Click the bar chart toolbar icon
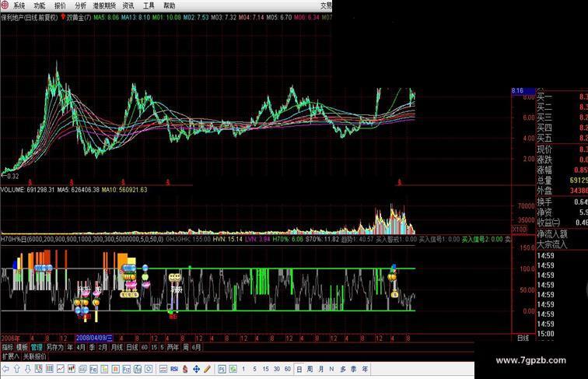 pos(50,369)
